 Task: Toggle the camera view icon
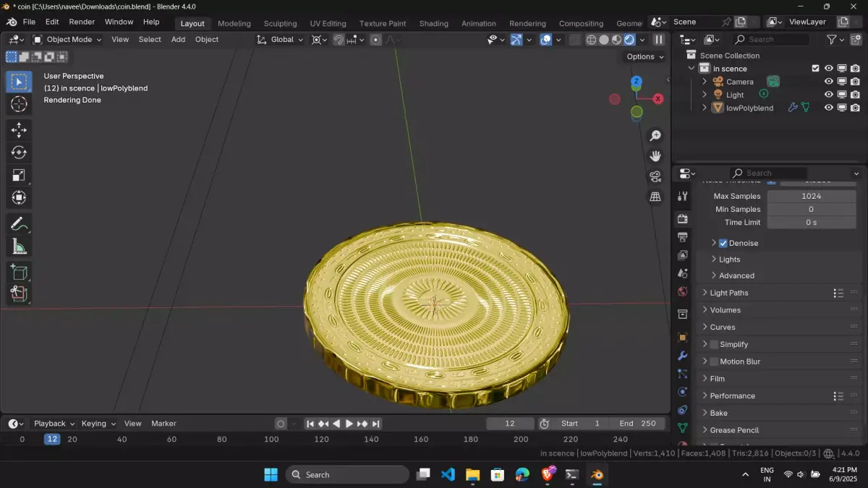pos(655,176)
